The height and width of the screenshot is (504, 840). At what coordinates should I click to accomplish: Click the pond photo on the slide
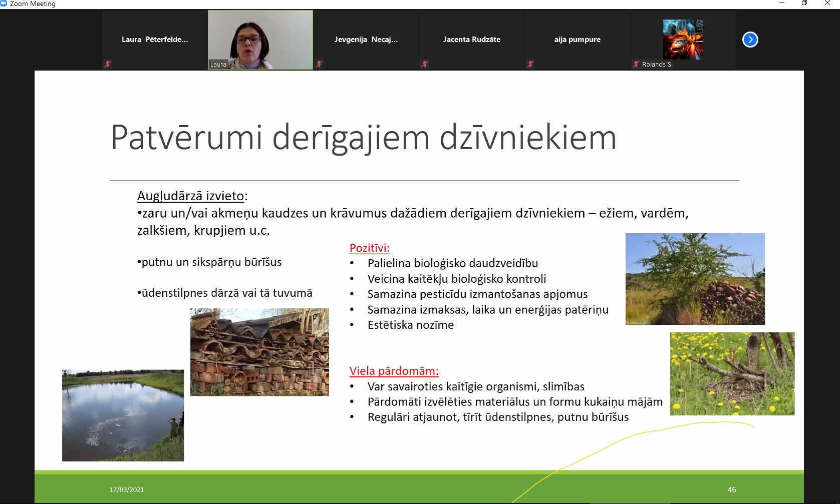click(123, 415)
